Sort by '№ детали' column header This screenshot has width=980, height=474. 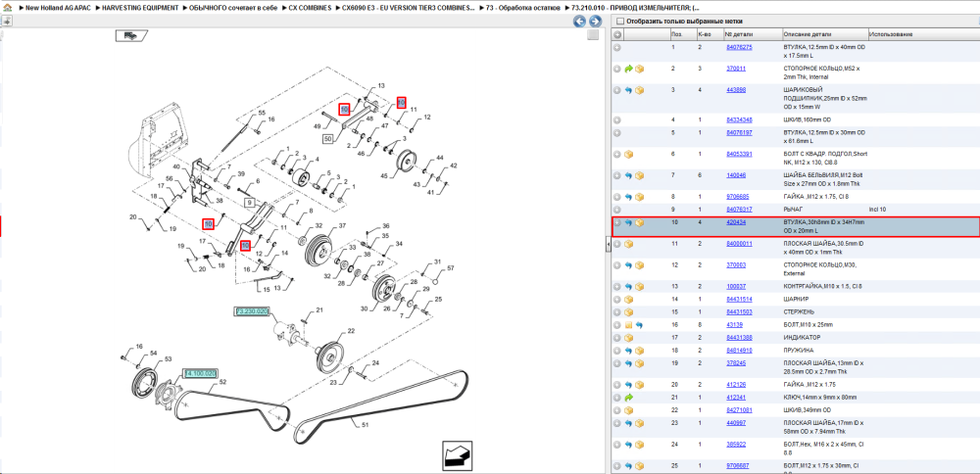click(x=753, y=34)
